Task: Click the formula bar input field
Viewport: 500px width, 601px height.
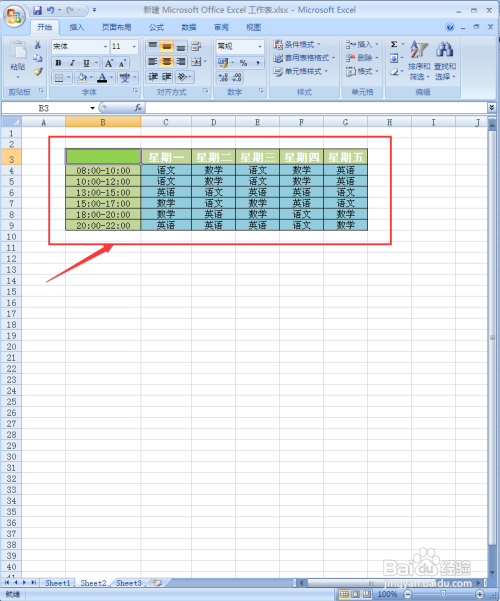Action: [x=316, y=108]
